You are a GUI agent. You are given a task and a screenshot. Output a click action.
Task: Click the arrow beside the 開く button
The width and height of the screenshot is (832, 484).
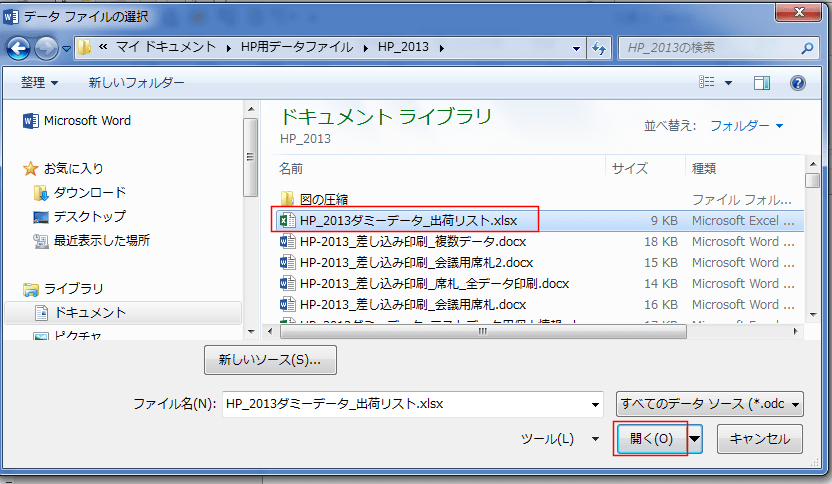point(694,439)
